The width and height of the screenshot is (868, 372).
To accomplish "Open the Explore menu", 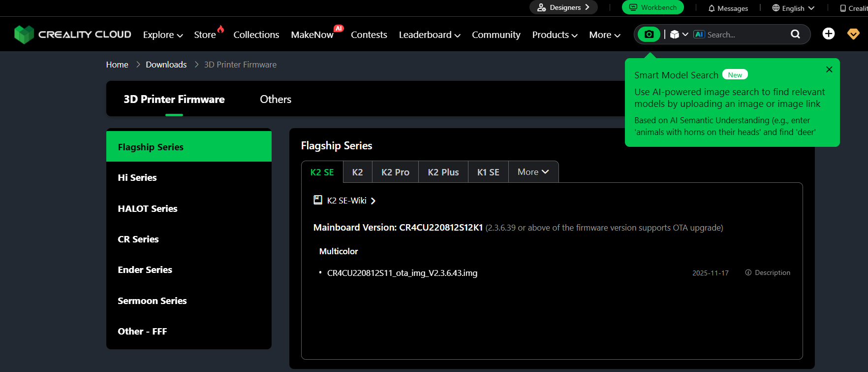I will click(x=163, y=35).
